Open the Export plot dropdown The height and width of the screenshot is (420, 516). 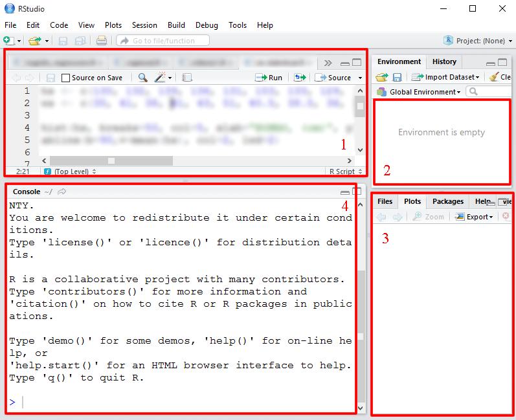(474, 217)
